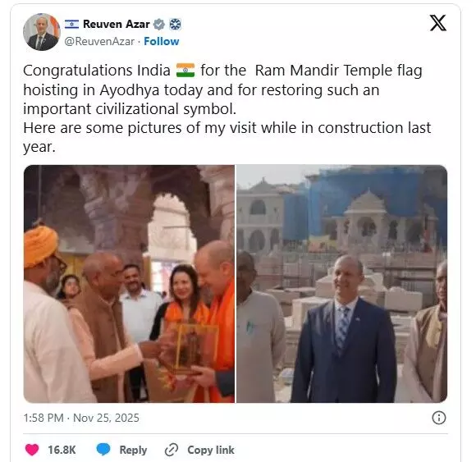Click the affiliation badge beside the verified checkmark
Image resolution: width=476 pixels, height=462 pixels.
175,24
